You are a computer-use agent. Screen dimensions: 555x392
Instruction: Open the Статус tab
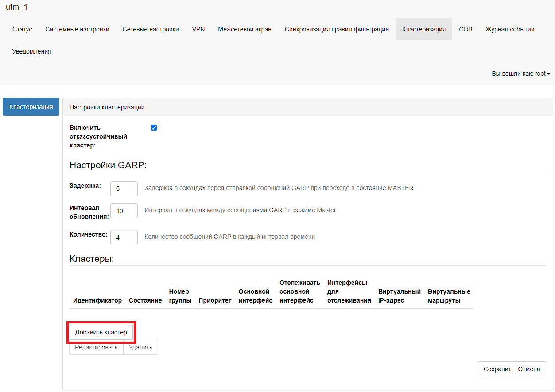[22, 29]
